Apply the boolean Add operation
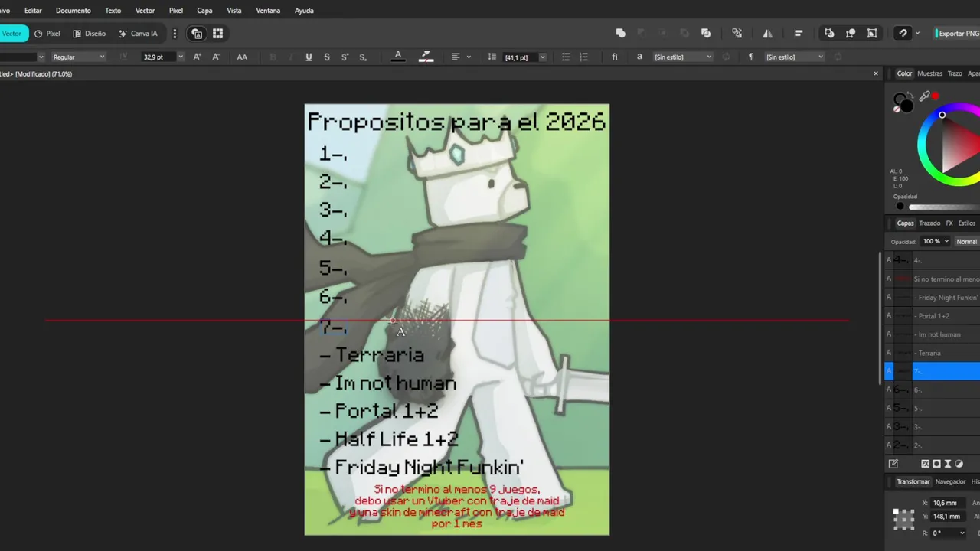Viewport: 980px width, 551px height. coord(621,34)
